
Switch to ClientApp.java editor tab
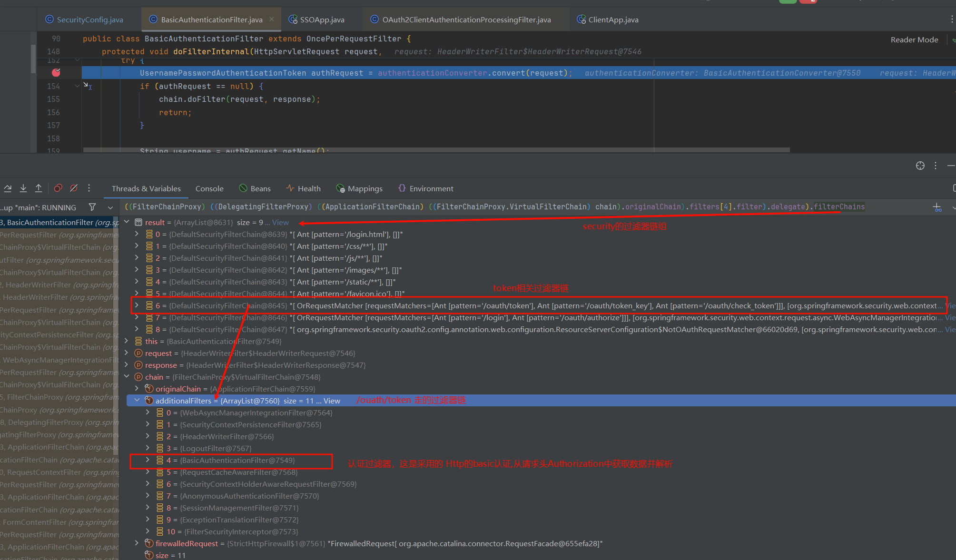click(x=608, y=20)
